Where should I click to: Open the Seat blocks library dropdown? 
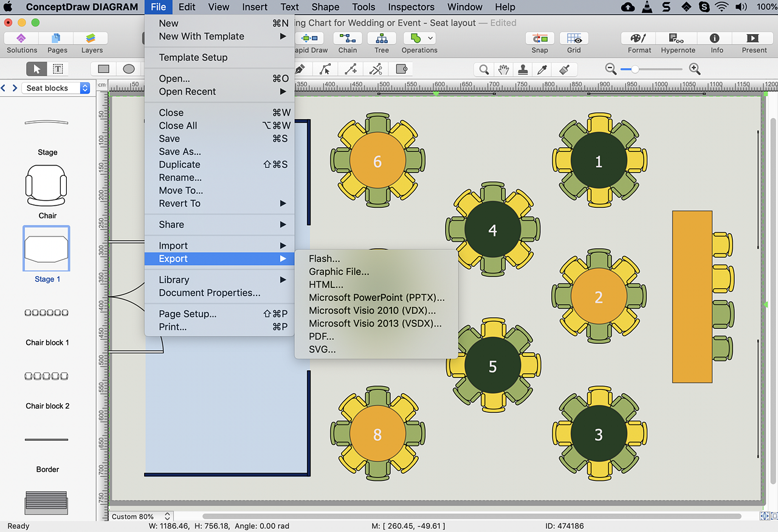coord(56,88)
